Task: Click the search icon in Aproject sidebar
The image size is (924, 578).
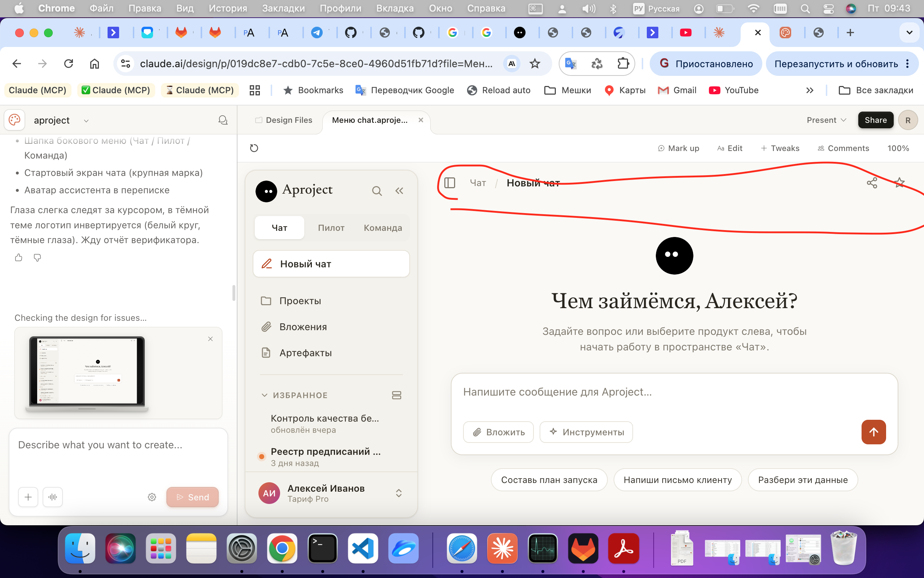Action: 377,191
